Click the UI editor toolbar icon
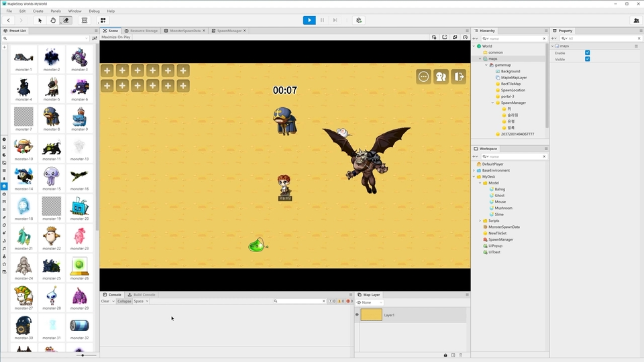 pyautogui.click(x=85, y=20)
